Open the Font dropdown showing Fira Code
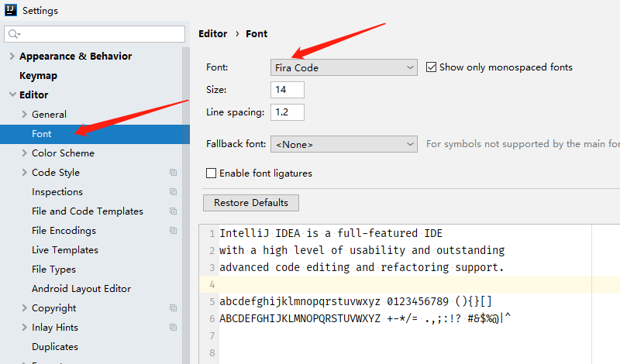The image size is (620, 364). pos(343,67)
